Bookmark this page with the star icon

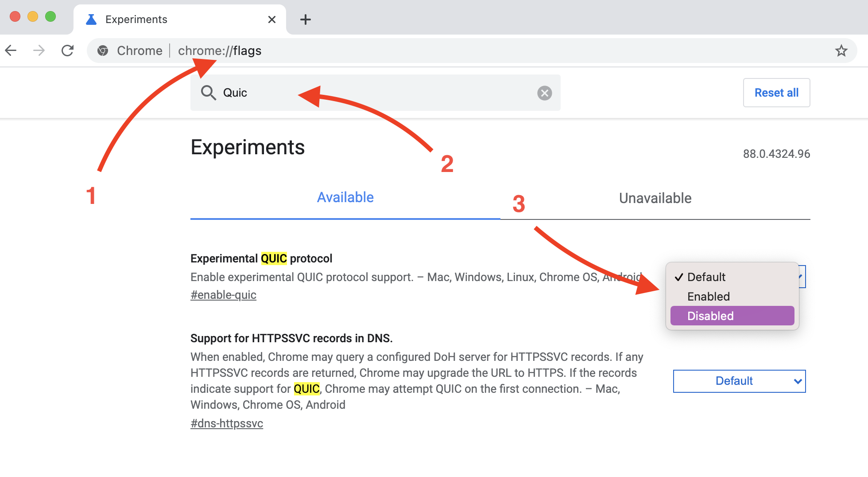click(841, 51)
